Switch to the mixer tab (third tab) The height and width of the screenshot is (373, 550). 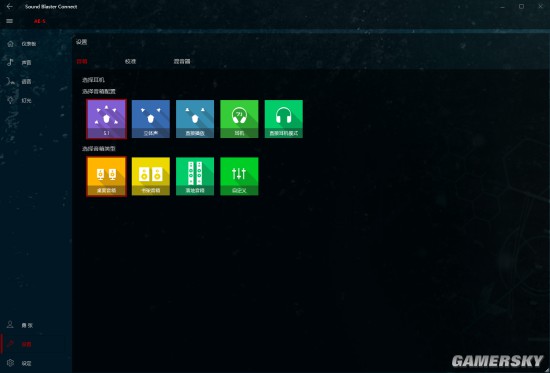182,61
